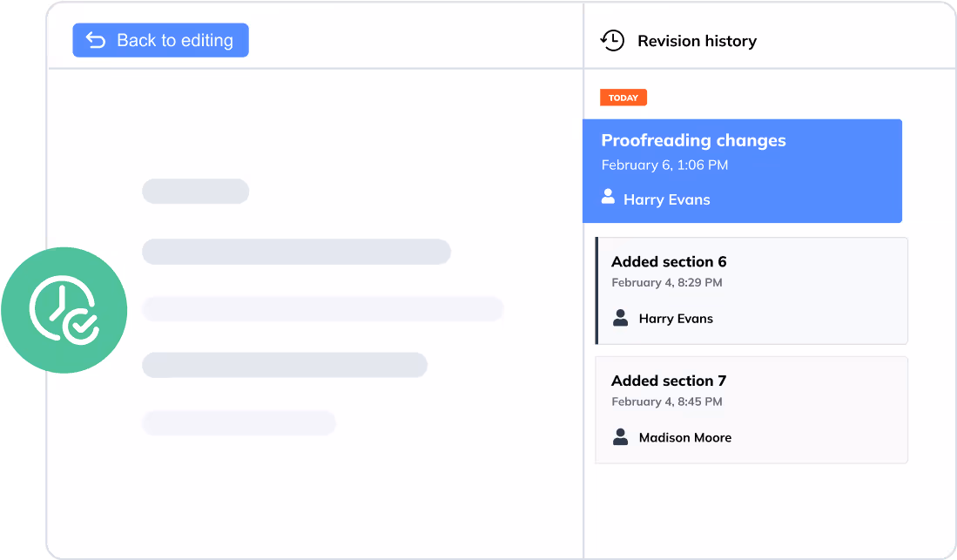Click the green clock checkmark badge icon
The height and width of the screenshot is (560, 957).
(x=64, y=310)
